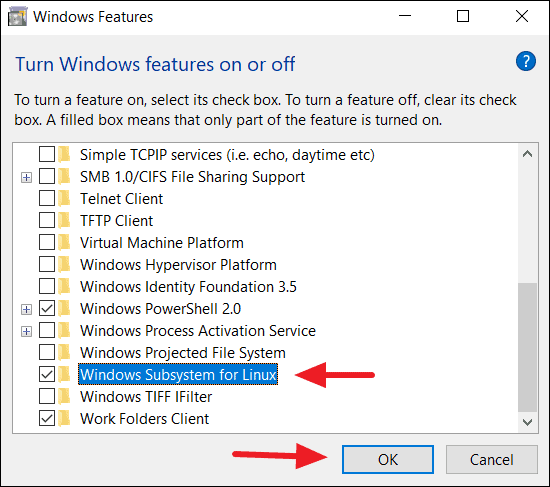This screenshot has height=487, width=550.
Task: Click folder icon beside Telnet Client
Action: pyautogui.click(x=64, y=199)
